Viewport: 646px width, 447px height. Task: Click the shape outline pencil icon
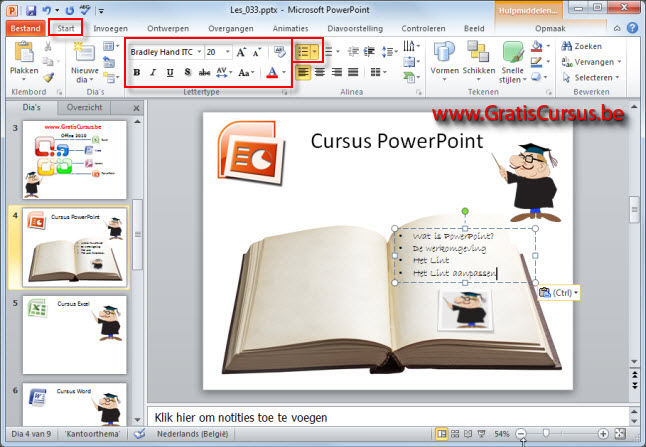[x=536, y=62]
